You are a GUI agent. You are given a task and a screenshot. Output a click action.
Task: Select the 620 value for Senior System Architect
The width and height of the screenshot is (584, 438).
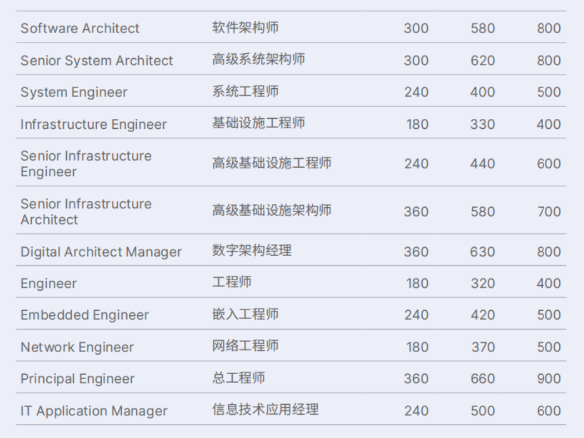point(482,61)
